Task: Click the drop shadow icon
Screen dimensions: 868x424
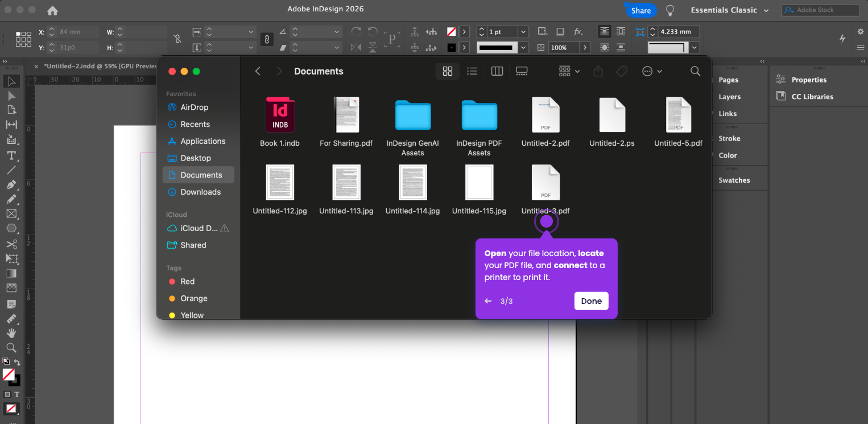Action: tap(560, 31)
